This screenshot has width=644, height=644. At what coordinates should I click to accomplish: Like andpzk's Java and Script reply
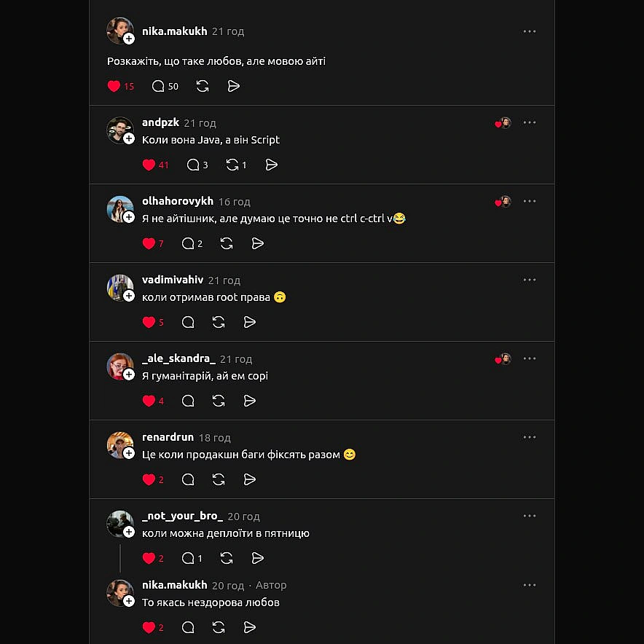pos(149,165)
